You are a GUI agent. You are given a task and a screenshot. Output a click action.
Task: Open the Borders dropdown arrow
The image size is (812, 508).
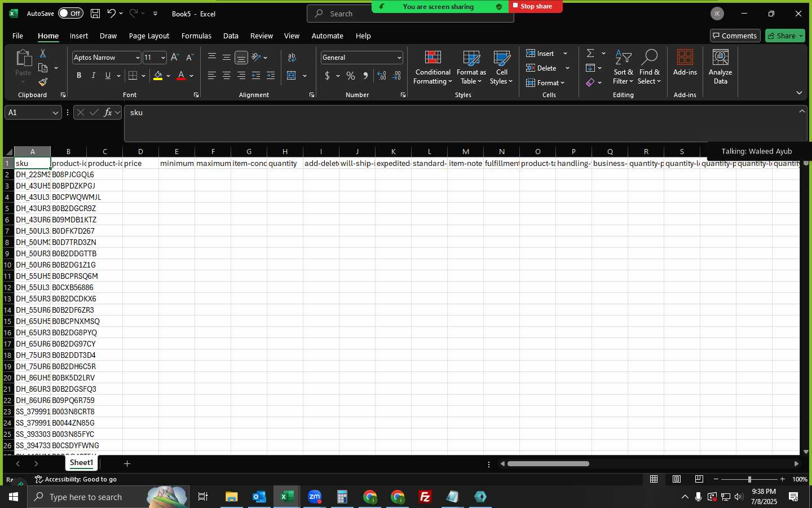coord(144,76)
